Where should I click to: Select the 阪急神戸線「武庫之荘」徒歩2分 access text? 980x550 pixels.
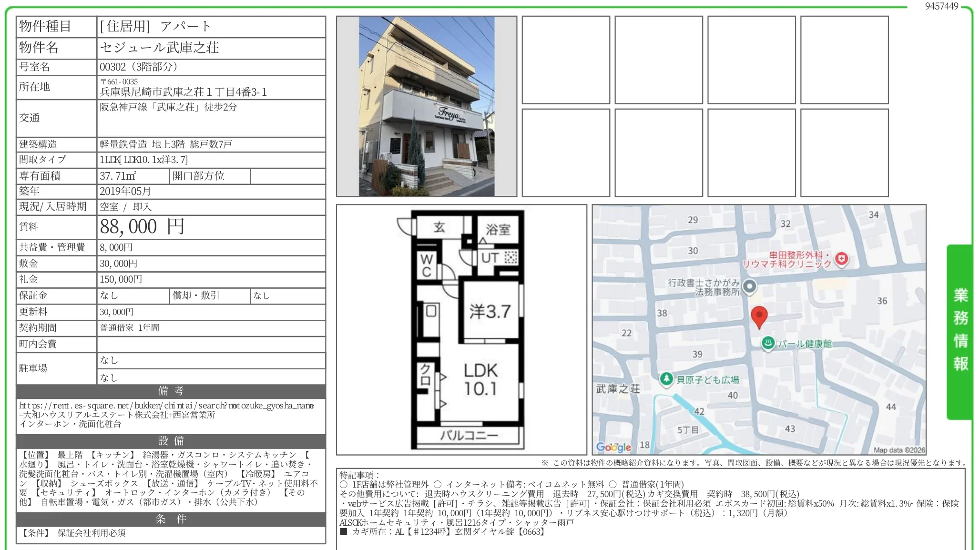click(x=168, y=107)
